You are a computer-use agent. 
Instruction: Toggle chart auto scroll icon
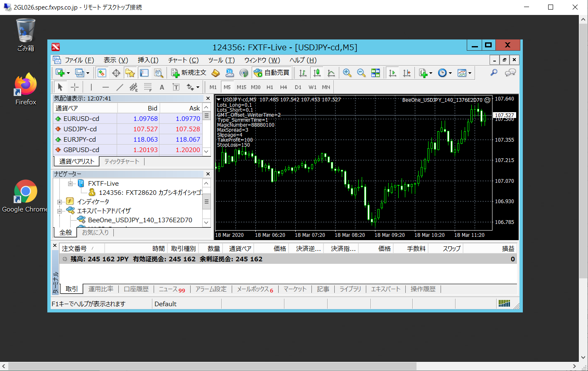pyautogui.click(x=392, y=73)
